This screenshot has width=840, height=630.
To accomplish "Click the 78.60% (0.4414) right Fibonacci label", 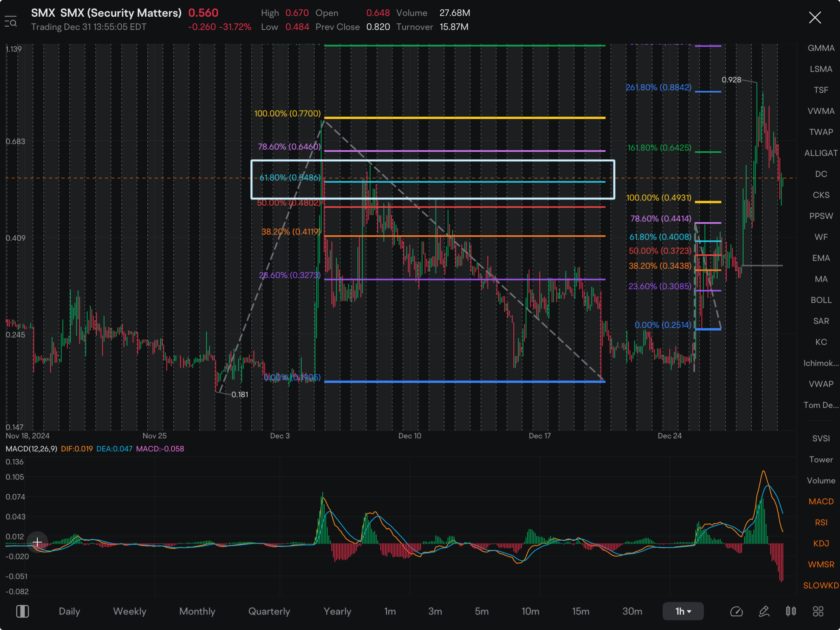I will [x=661, y=219].
